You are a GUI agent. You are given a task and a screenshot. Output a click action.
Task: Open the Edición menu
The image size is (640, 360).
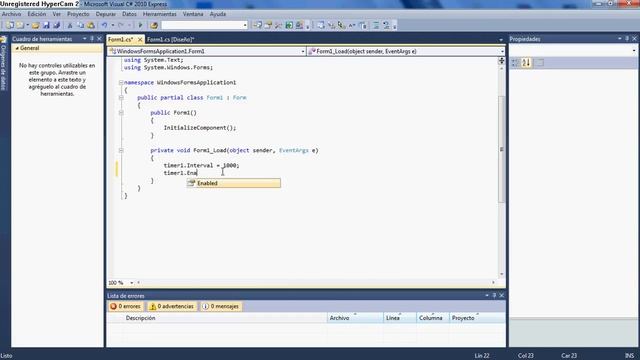pyautogui.click(x=37, y=14)
